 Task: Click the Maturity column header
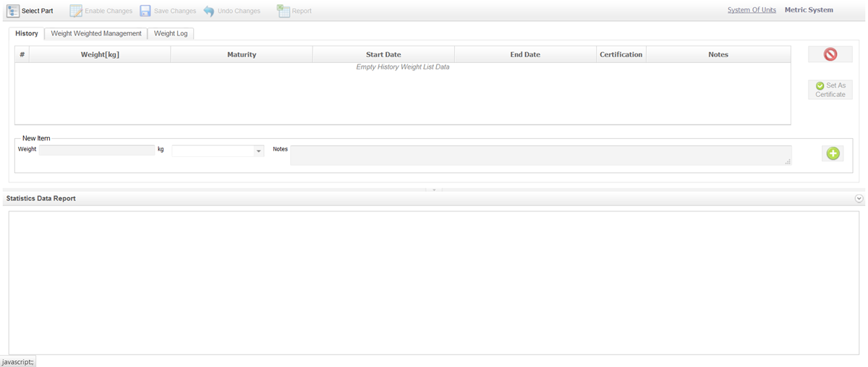pyautogui.click(x=242, y=54)
